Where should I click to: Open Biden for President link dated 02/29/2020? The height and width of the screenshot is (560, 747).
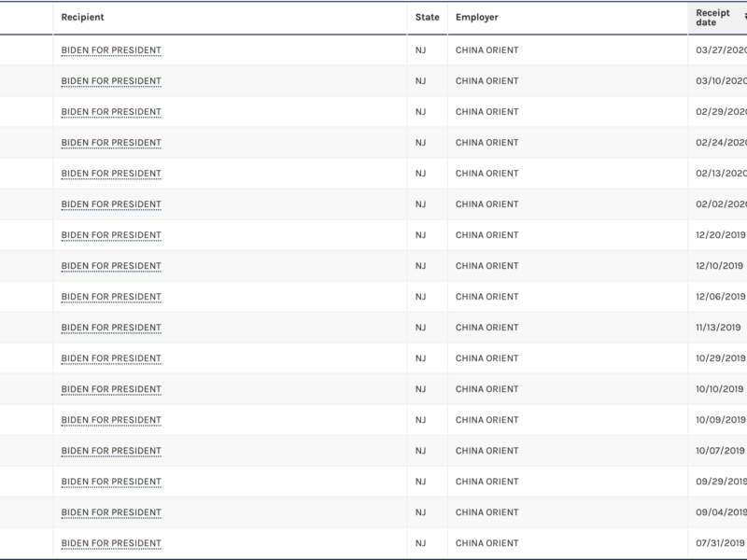111,112
